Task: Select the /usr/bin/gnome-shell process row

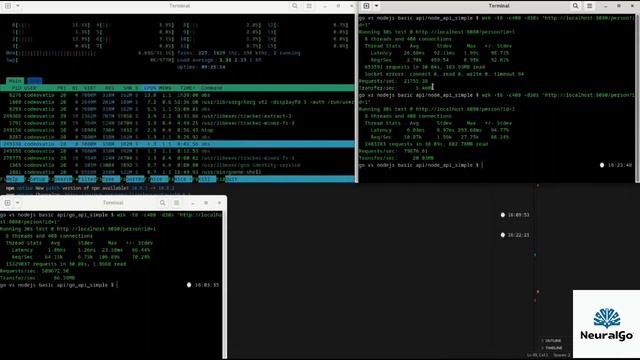Action: click(177, 172)
